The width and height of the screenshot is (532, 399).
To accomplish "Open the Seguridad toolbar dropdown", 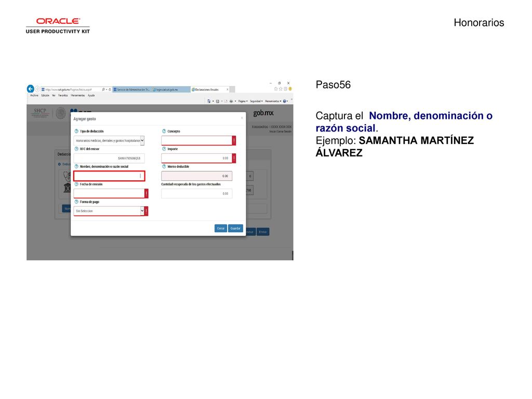I will (x=256, y=101).
